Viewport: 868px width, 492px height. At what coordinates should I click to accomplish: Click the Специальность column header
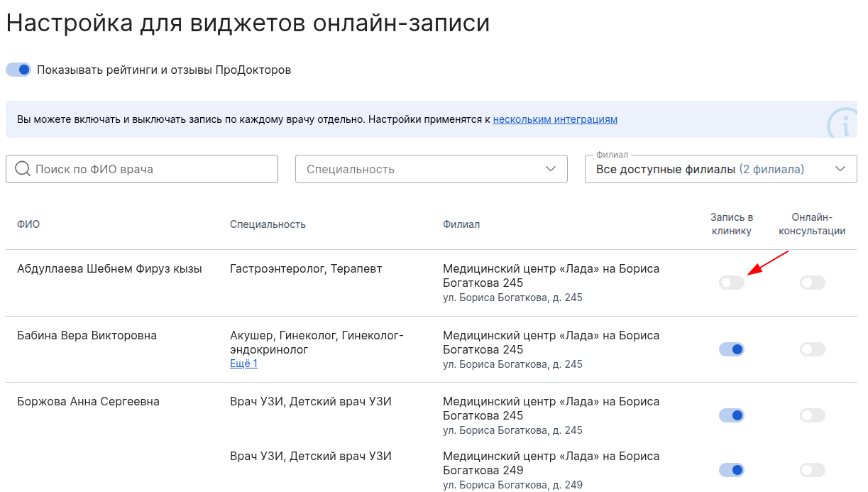coord(268,224)
